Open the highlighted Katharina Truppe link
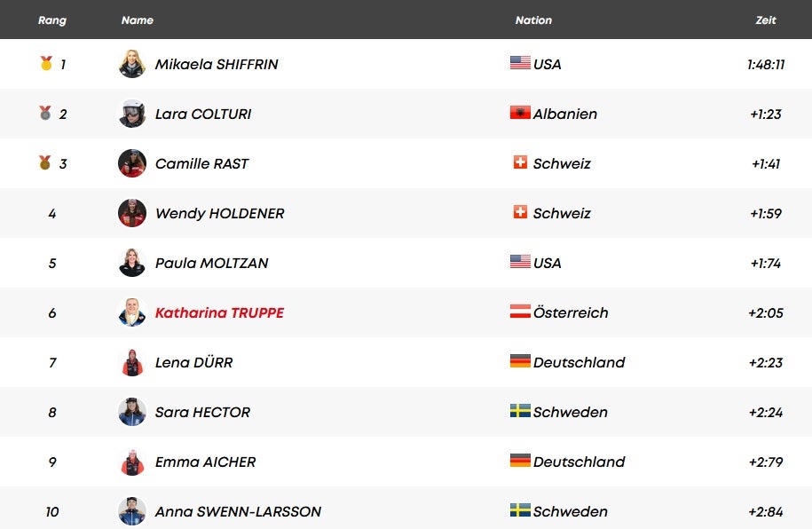Image resolution: width=812 pixels, height=529 pixels. [x=219, y=312]
